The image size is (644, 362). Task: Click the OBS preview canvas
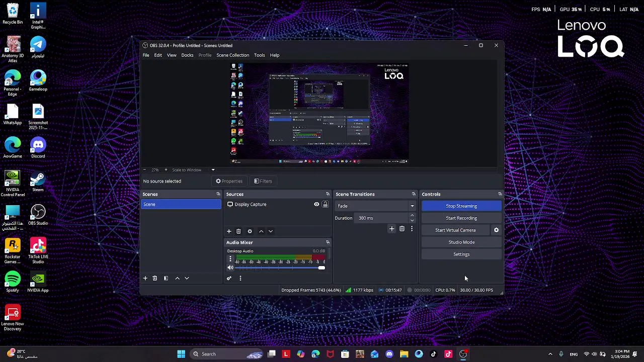point(319,114)
